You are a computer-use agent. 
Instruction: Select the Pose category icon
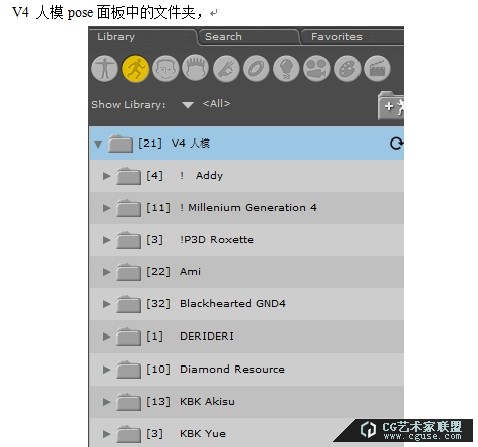(x=135, y=69)
